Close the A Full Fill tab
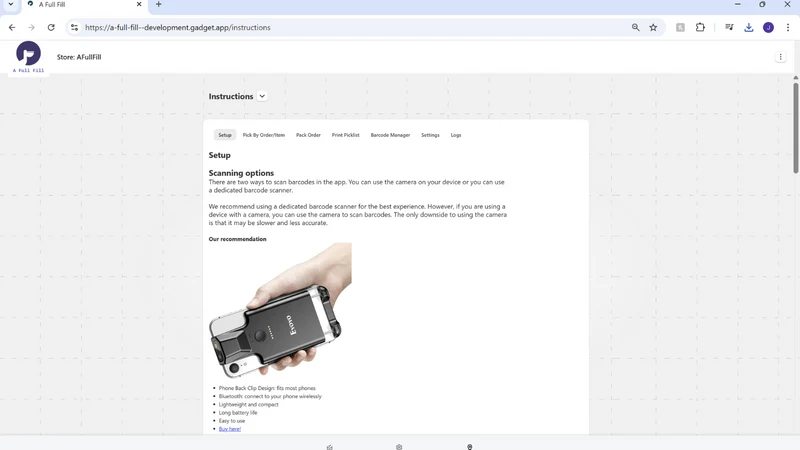The width and height of the screenshot is (800, 450). pyautogui.click(x=139, y=5)
